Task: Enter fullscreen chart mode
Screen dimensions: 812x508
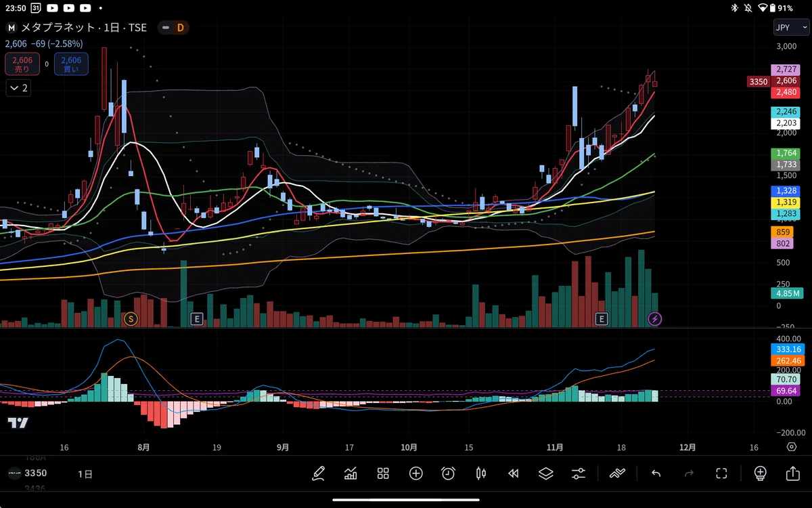Action: coord(721,473)
